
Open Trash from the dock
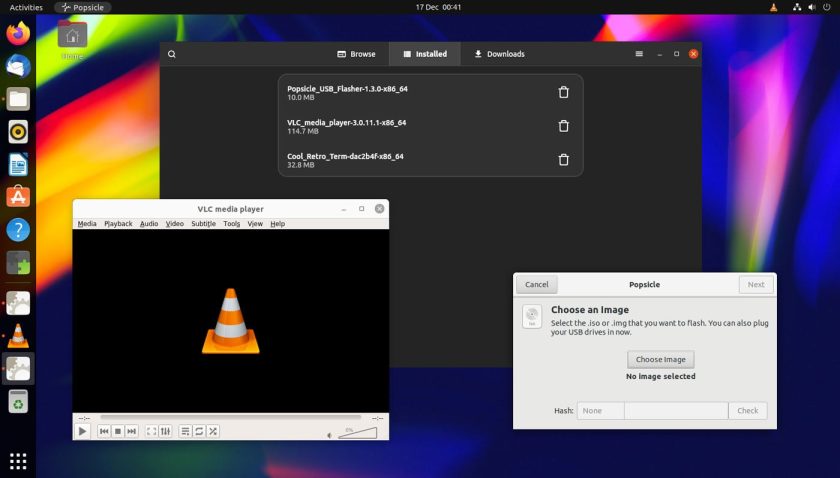pyautogui.click(x=18, y=401)
